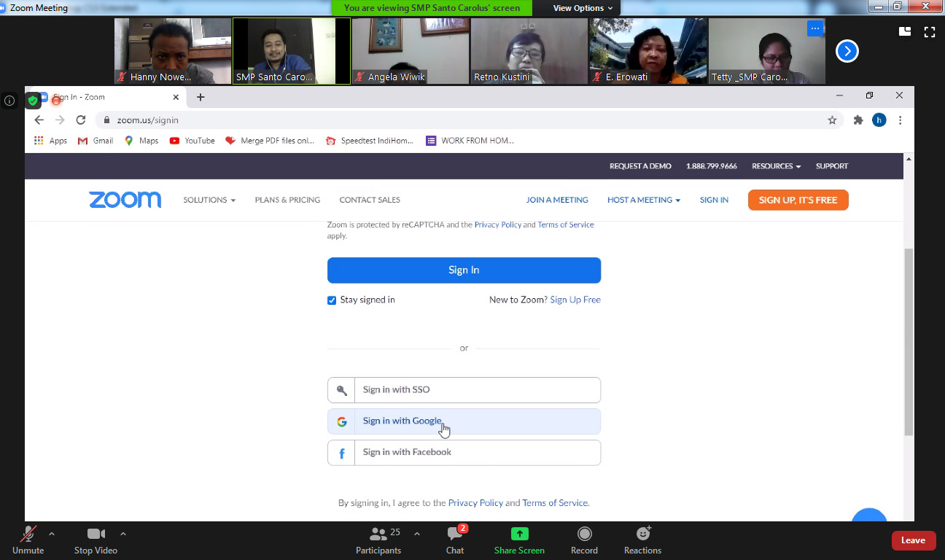Leave the meeting
The width and height of the screenshot is (945, 560).
click(913, 540)
